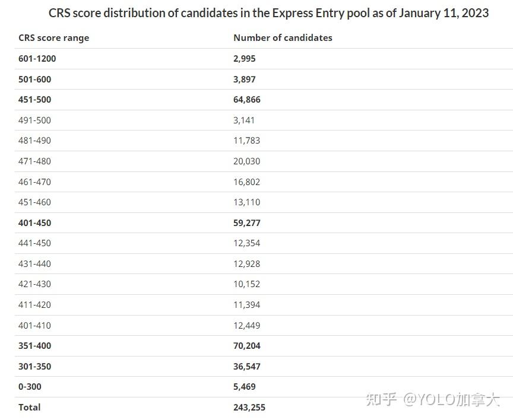Image resolution: width=513 pixels, height=420 pixels.
Task: Select the 501-600 score range cell
Action: point(35,79)
